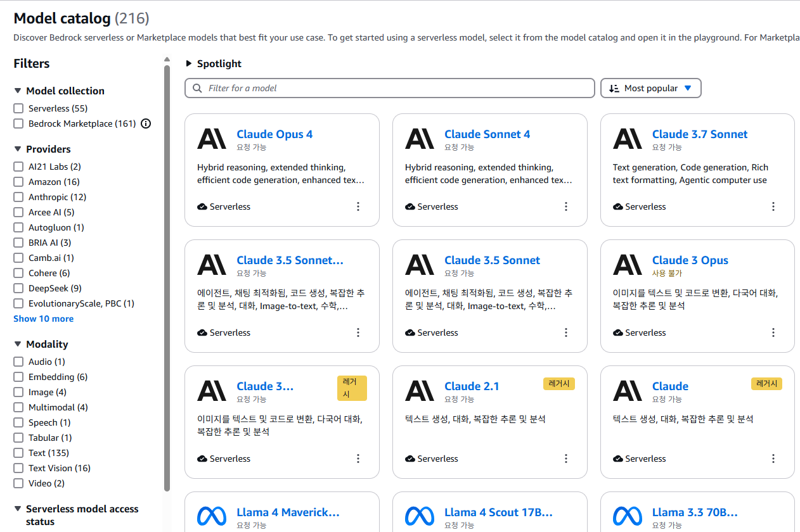Screen dimensions: 800x532
Task: Open options menu for Claude Sonnet 4 card
Action: coord(566,206)
